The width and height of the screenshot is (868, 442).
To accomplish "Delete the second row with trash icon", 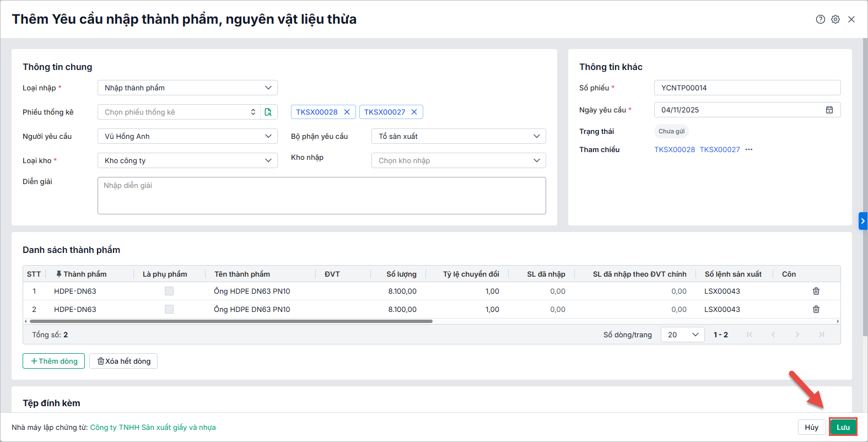I will click(x=816, y=309).
